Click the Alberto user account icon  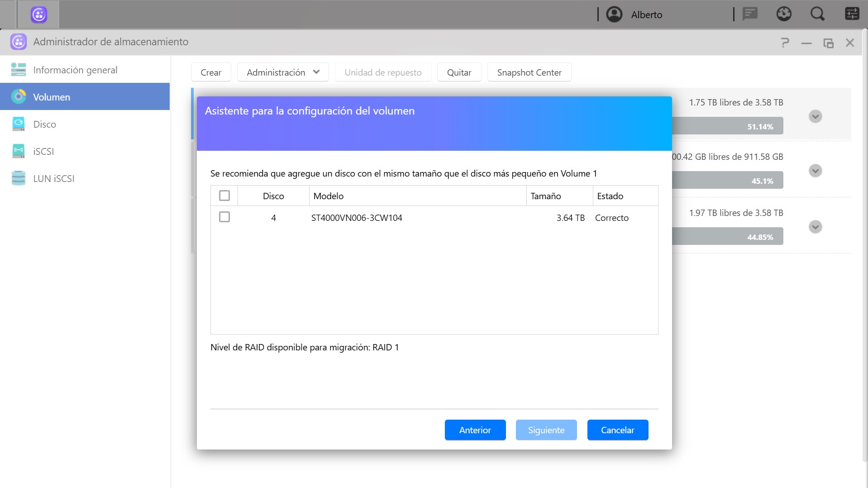point(614,14)
